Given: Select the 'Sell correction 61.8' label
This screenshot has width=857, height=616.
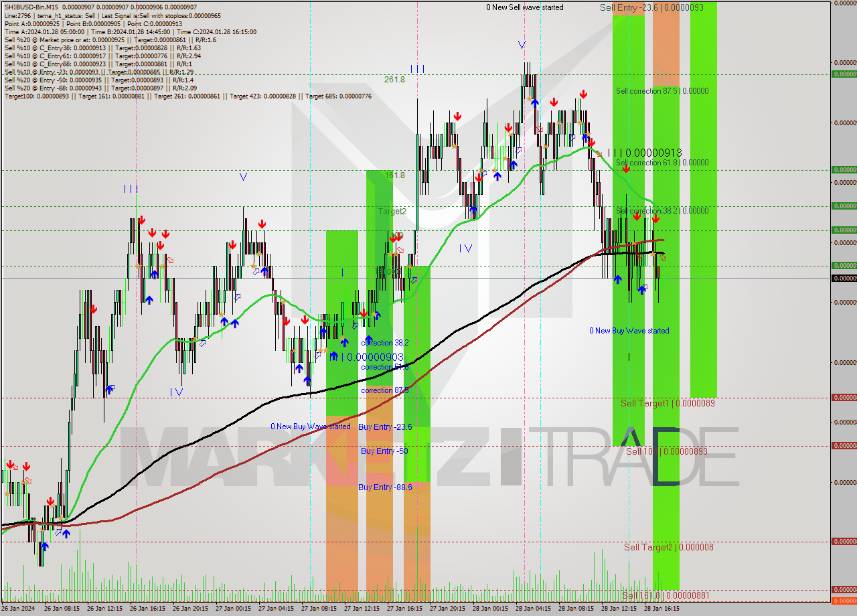Looking at the screenshot, I should click(x=662, y=163).
